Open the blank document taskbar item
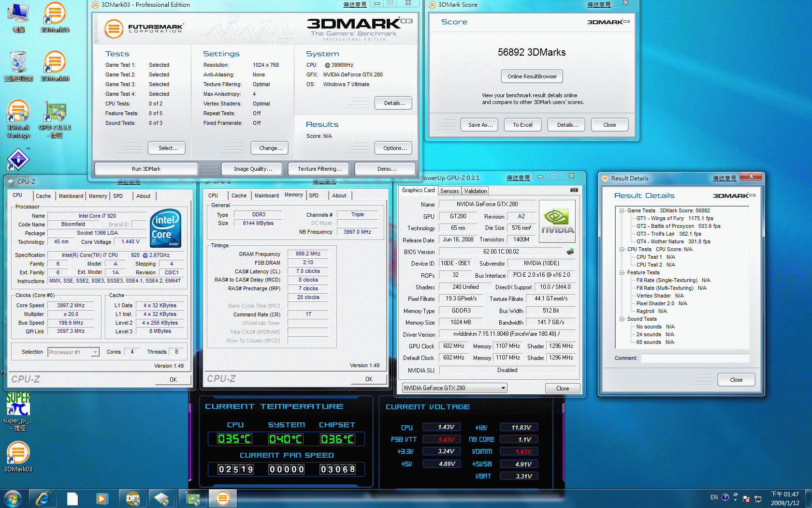 point(72,498)
